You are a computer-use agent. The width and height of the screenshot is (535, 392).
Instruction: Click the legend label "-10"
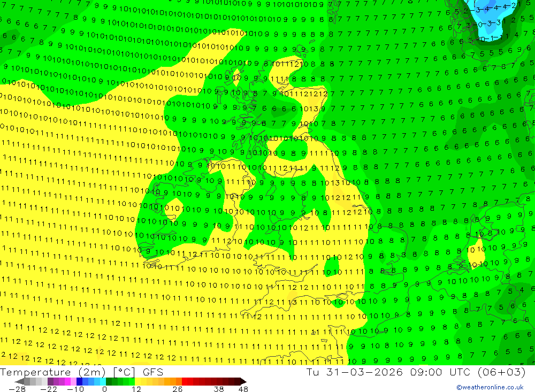(x=75, y=389)
